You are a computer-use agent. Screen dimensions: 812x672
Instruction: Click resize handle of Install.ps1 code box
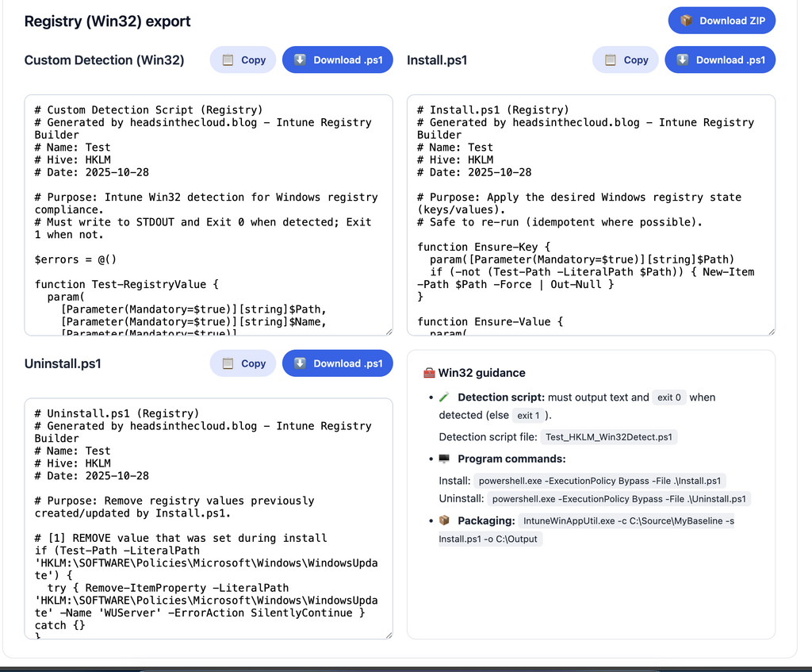(x=771, y=331)
